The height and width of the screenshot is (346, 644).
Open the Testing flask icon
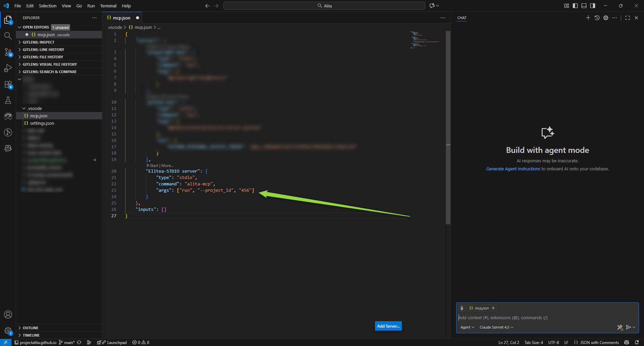point(8,100)
